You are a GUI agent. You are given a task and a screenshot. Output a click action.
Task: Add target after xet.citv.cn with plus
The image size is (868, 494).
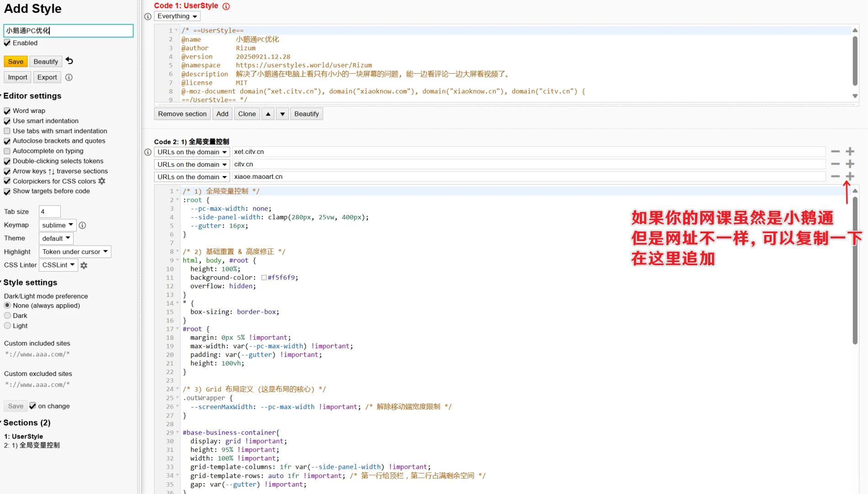(x=850, y=151)
